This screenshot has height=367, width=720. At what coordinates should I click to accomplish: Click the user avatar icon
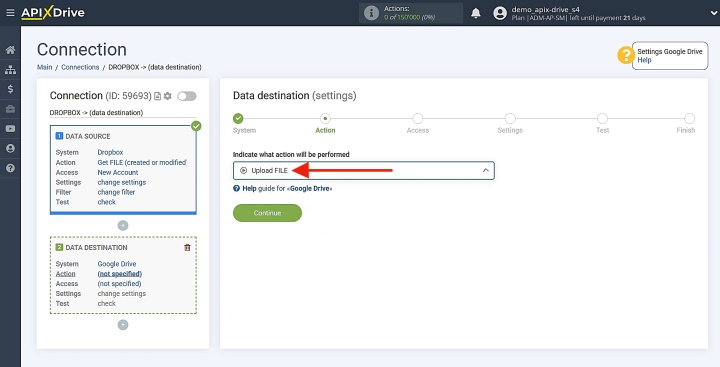pos(500,13)
